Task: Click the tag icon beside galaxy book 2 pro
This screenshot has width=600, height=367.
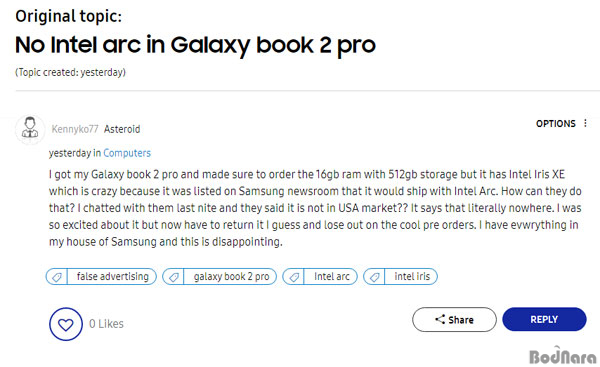Action: [174, 277]
